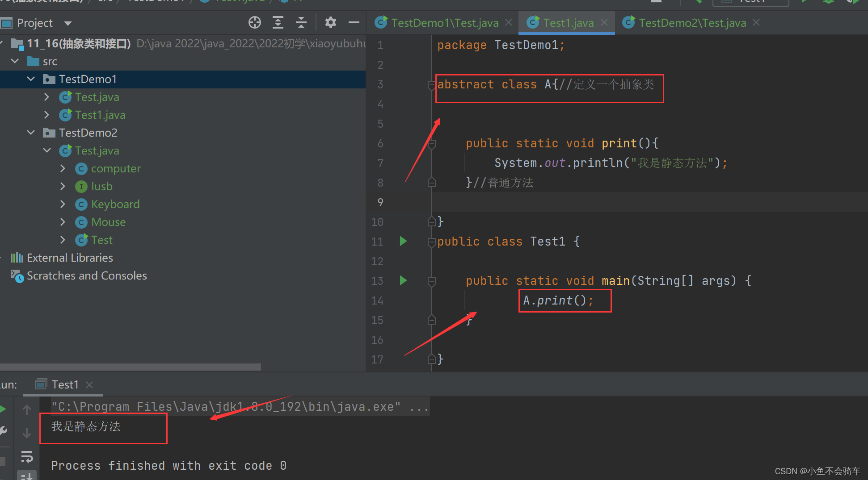
Task: Expand the Keyboard class node
Action: click(x=63, y=204)
